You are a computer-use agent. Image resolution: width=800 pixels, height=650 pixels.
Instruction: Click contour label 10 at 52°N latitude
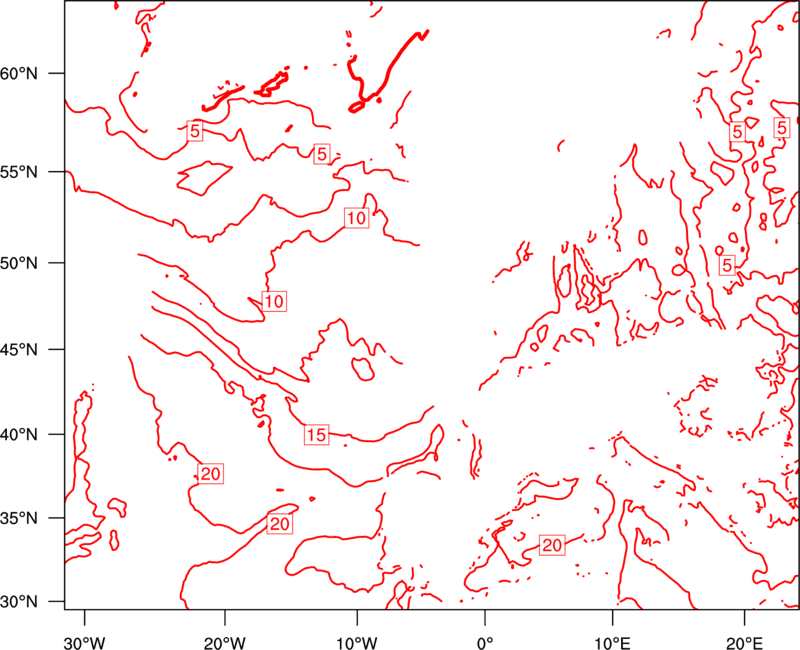click(356, 218)
